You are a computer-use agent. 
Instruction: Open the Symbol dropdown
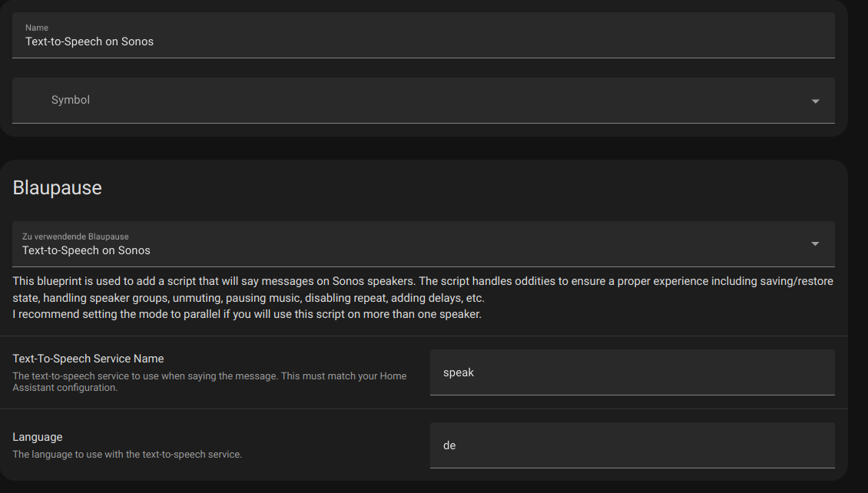tap(422, 100)
